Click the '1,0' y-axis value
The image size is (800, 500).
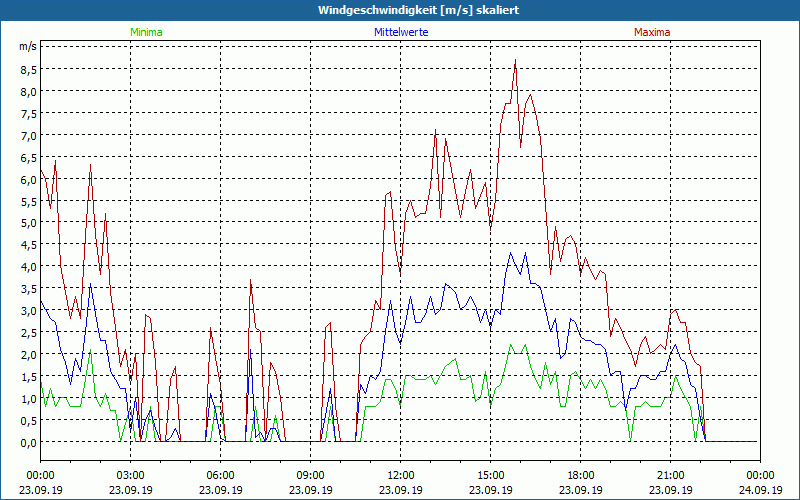click(28, 398)
